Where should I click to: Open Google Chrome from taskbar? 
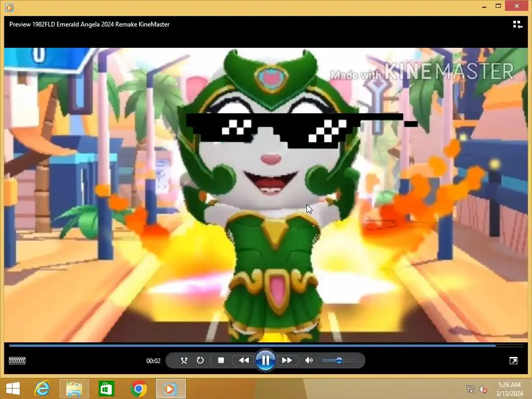(138, 389)
